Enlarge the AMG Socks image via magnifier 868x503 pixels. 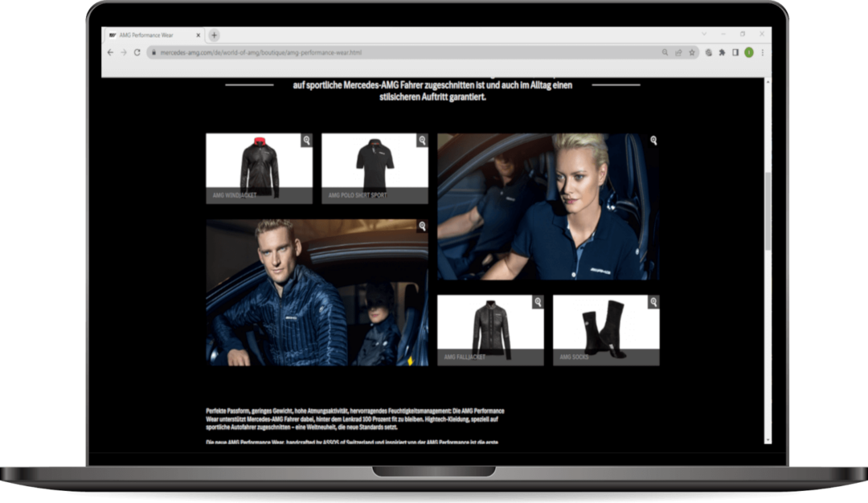point(653,301)
